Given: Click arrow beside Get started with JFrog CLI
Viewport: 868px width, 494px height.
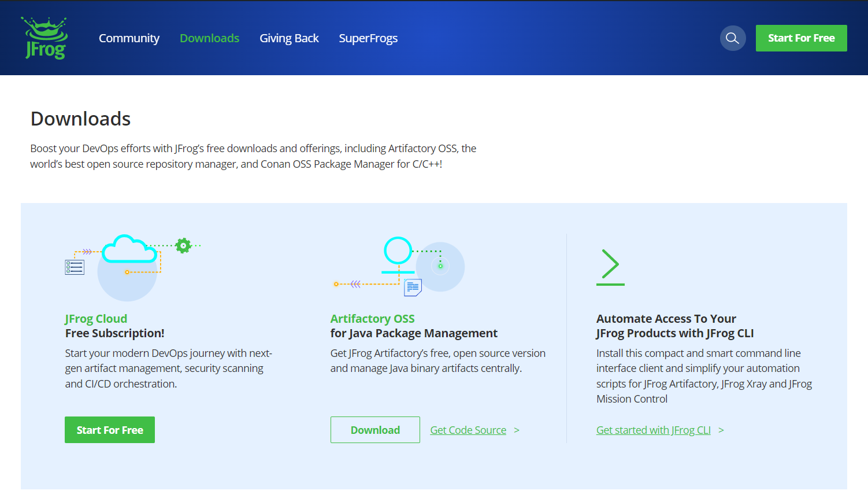Looking at the screenshot, I should (721, 430).
